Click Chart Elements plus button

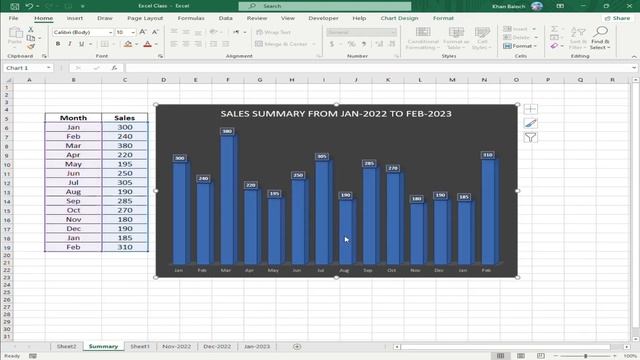tap(530, 109)
